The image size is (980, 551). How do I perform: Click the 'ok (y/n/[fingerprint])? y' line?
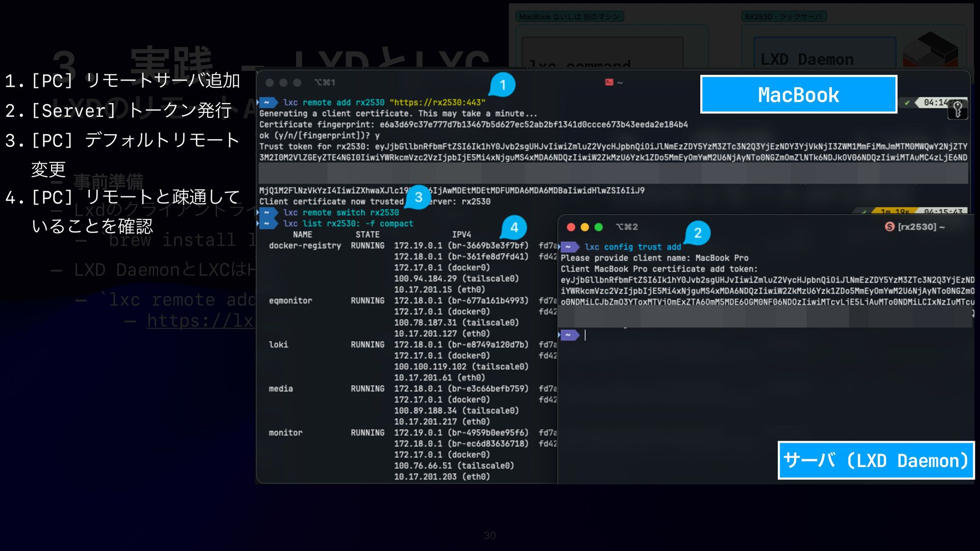click(x=320, y=136)
